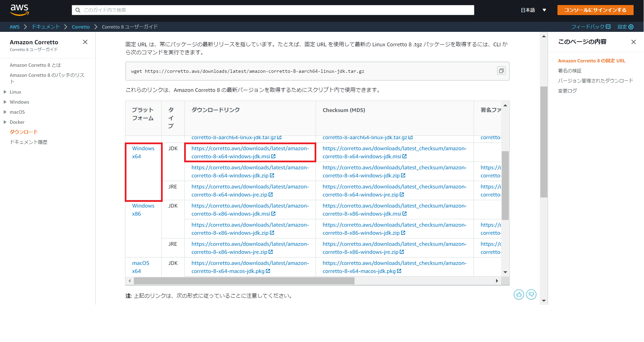Select ダウンロード in sidebar
644x342 pixels.
(x=24, y=132)
